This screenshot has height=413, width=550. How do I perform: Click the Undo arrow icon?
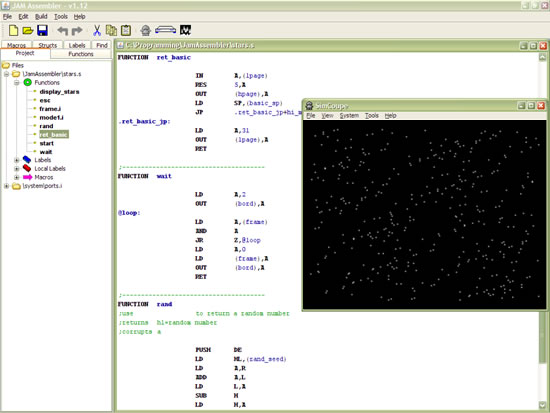[x=62, y=31]
